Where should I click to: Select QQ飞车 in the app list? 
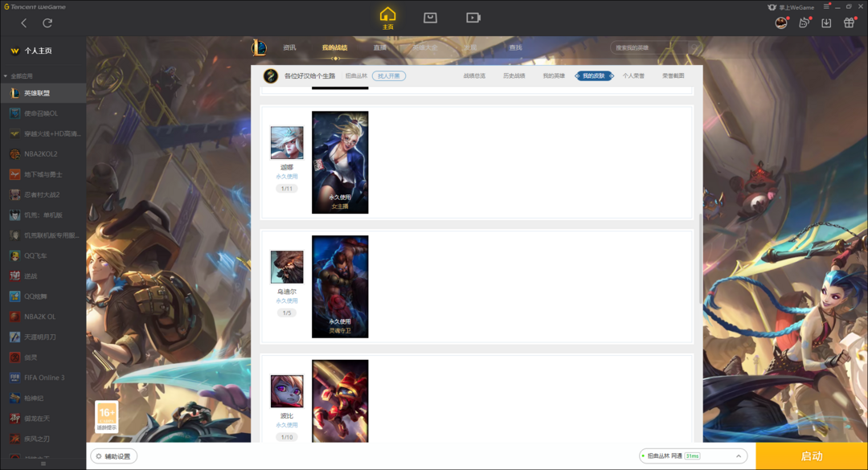[x=43, y=255]
